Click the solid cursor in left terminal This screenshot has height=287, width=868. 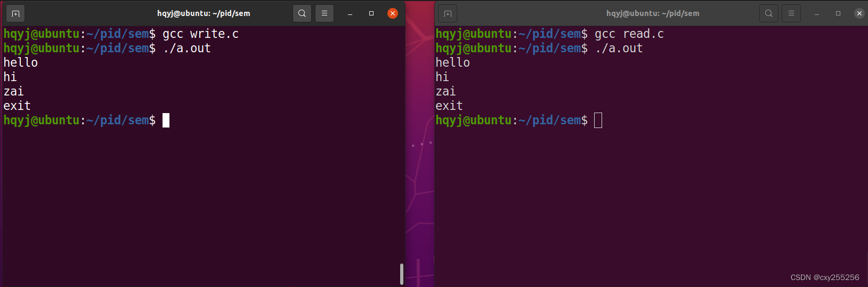(x=166, y=121)
